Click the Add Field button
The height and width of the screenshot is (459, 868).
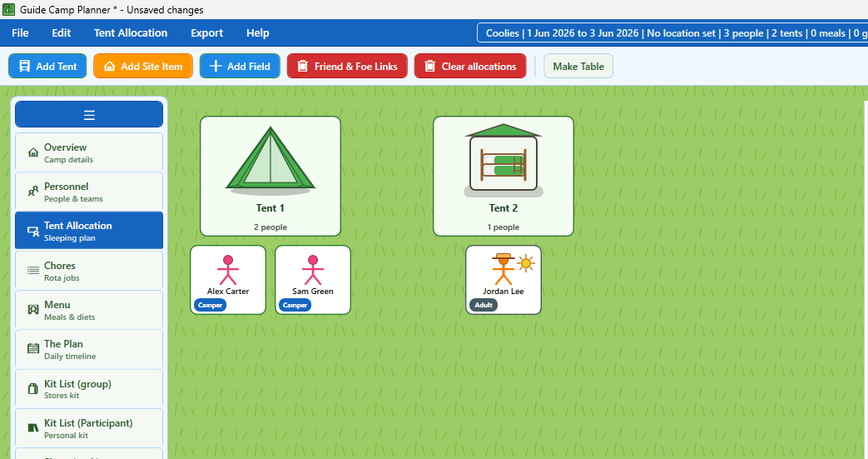pos(240,66)
